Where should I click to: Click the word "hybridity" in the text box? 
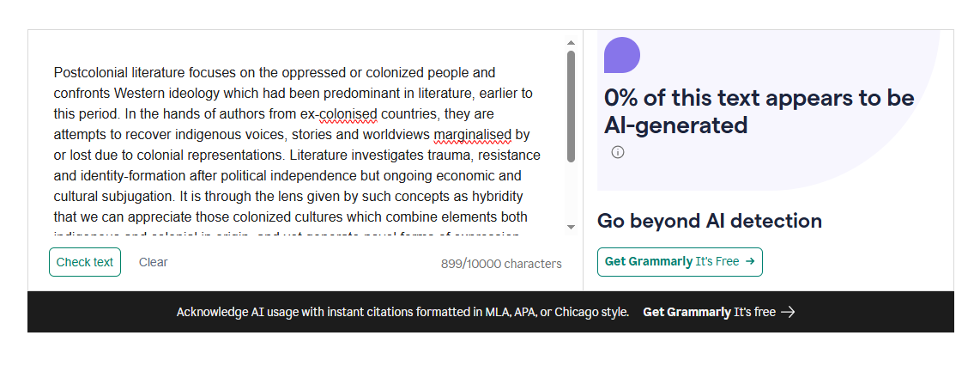(x=495, y=196)
